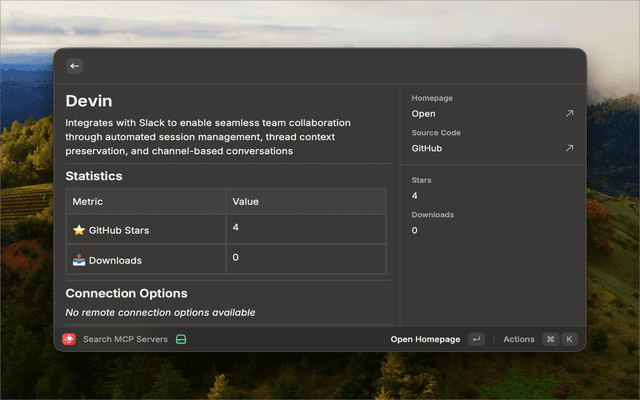Click the external arrow icon beside GitHub
Screen dimensions: 640x400
pyautogui.click(x=569, y=148)
